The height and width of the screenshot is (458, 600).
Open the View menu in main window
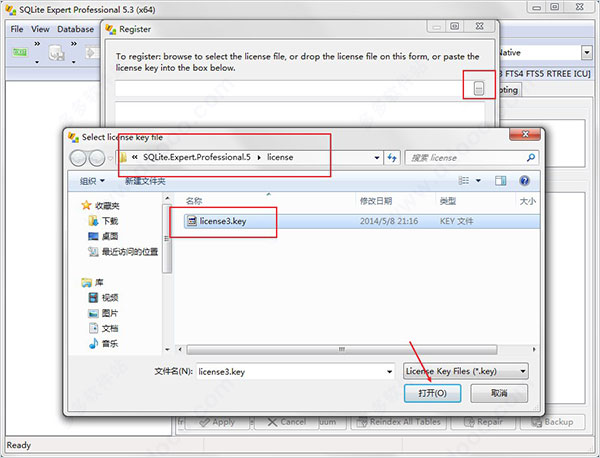[x=40, y=29]
